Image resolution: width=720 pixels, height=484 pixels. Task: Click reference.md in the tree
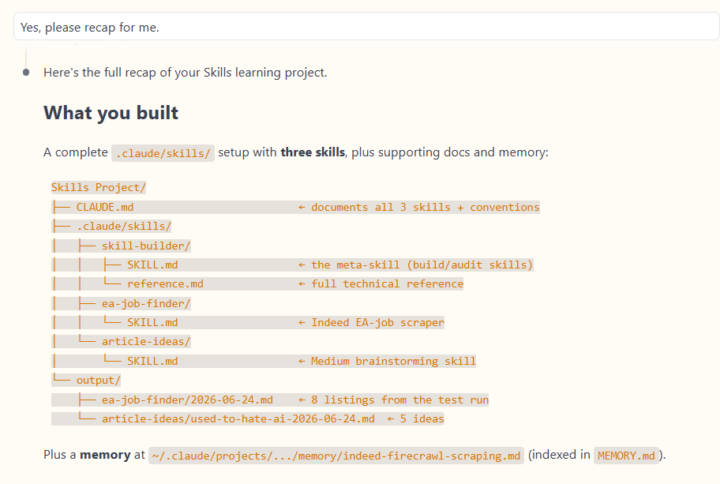click(165, 284)
